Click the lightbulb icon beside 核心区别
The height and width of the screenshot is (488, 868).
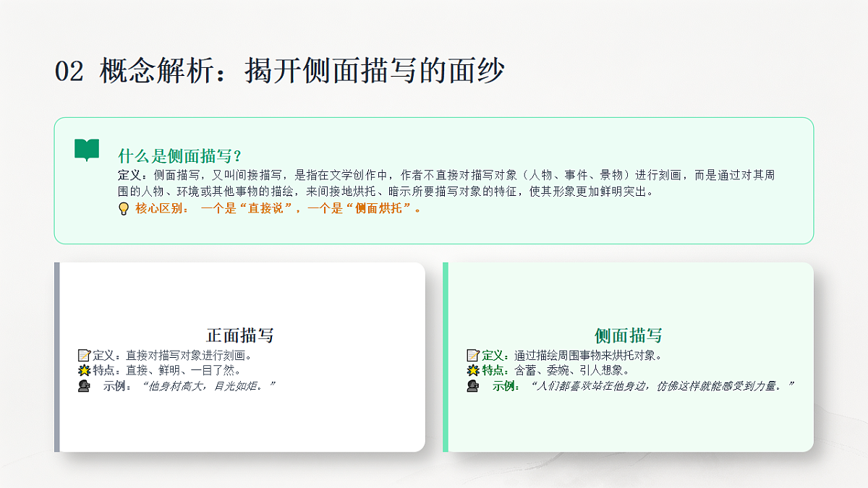pyautogui.click(x=124, y=209)
